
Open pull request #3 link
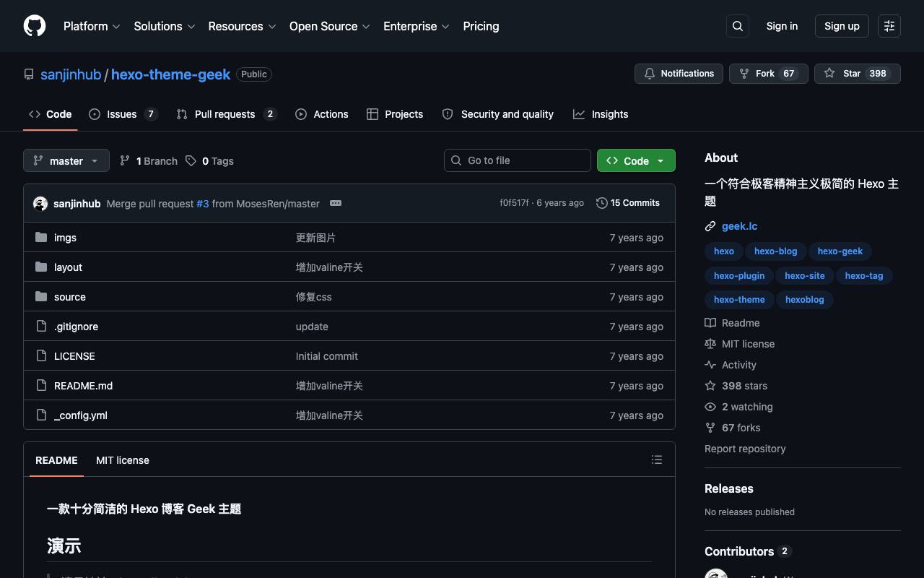click(203, 204)
